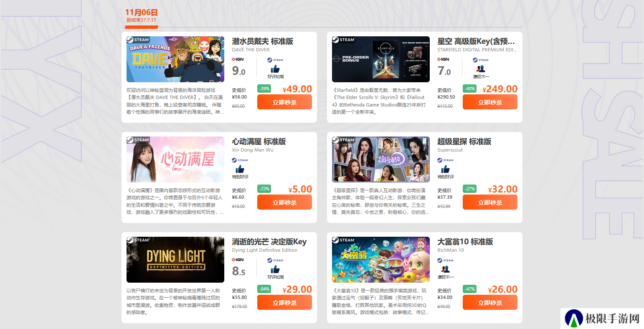
Task: Open the 心动满屋 game thumbnail
Action: (x=175, y=159)
